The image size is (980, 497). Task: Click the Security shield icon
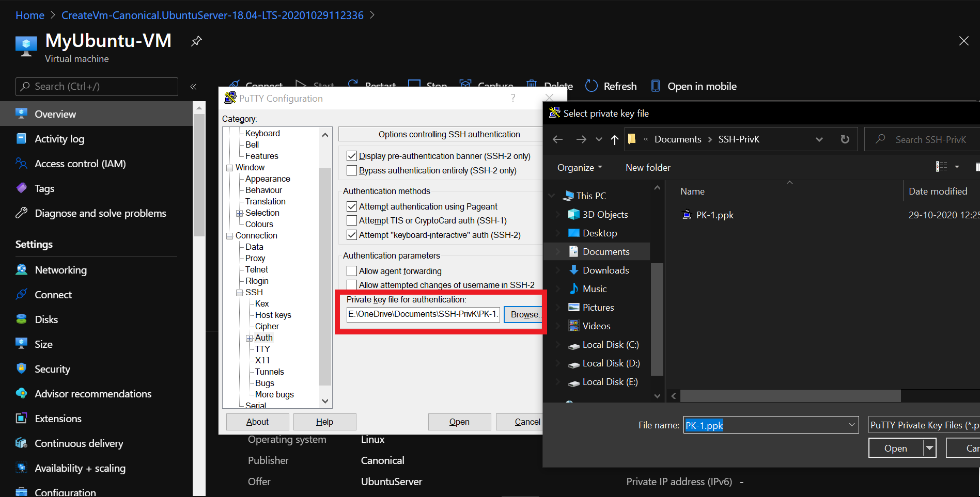21,368
